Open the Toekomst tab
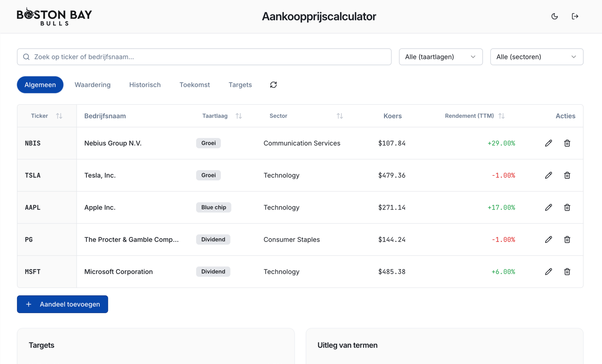This screenshot has height=364, width=602. (194, 85)
